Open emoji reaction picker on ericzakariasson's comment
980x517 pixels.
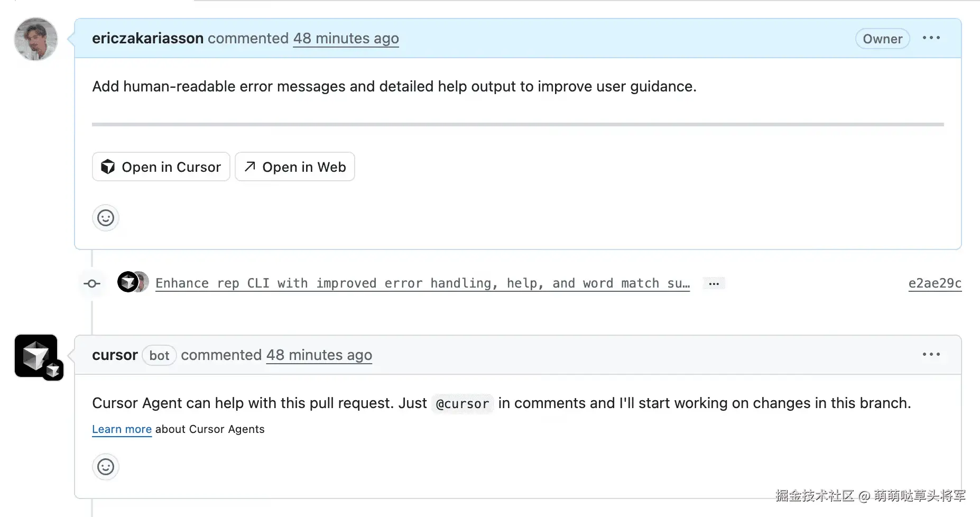pos(105,217)
